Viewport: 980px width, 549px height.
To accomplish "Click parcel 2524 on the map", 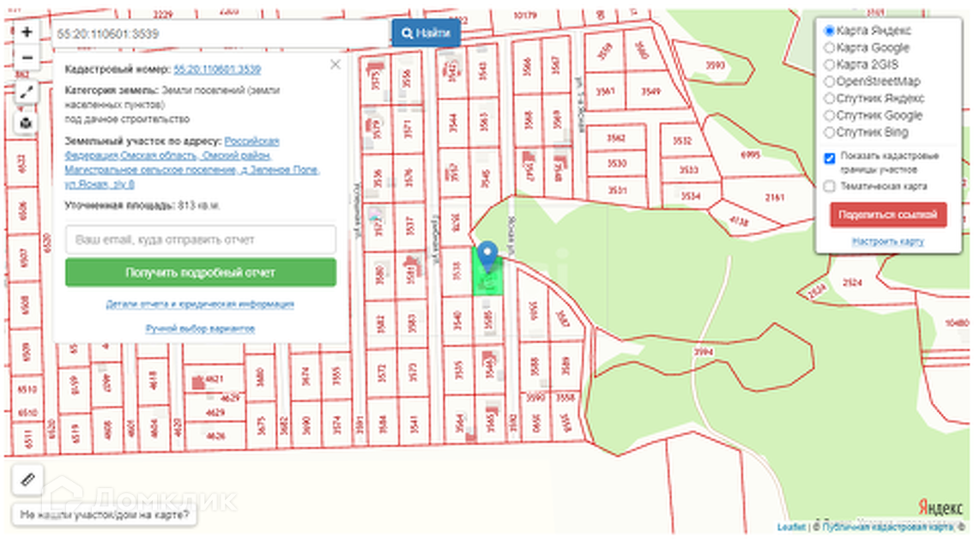I will (x=852, y=283).
